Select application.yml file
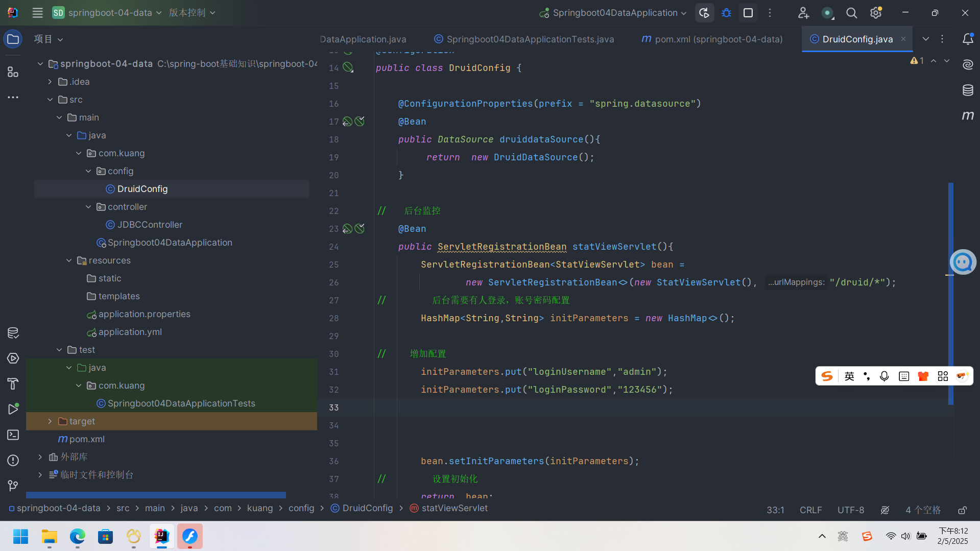The height and width of the screenshot is (551, 980). 130,332
